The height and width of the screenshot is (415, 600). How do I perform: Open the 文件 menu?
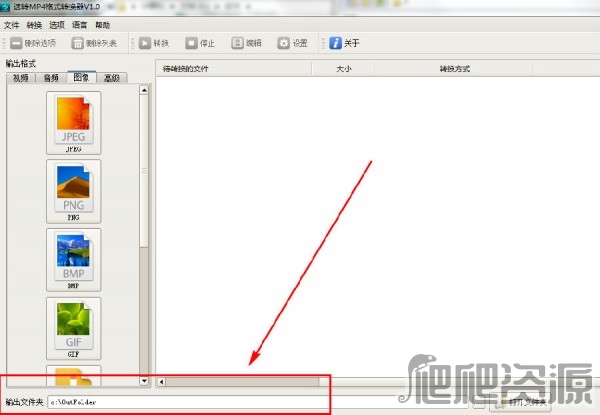11,25
